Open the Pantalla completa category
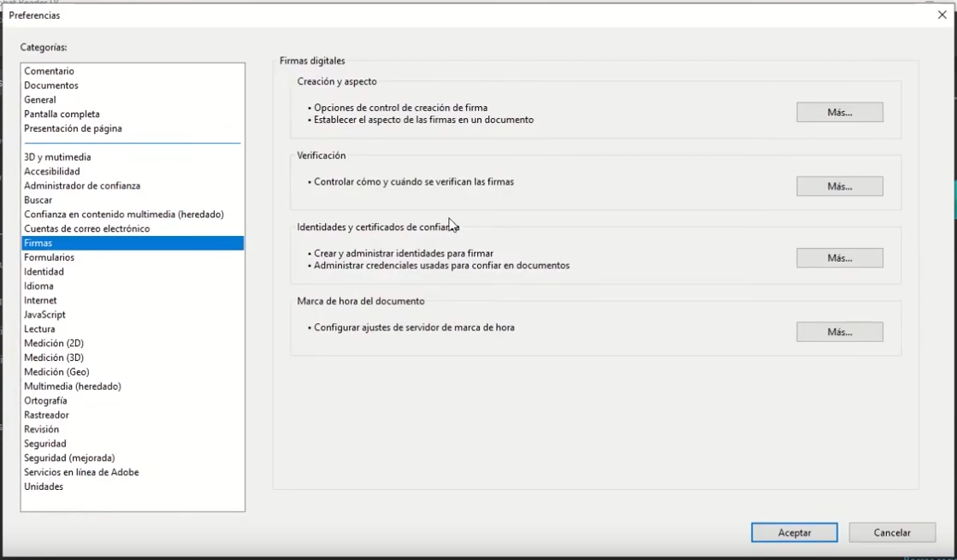This screenshot has width=957, height=560. point(62,114)
